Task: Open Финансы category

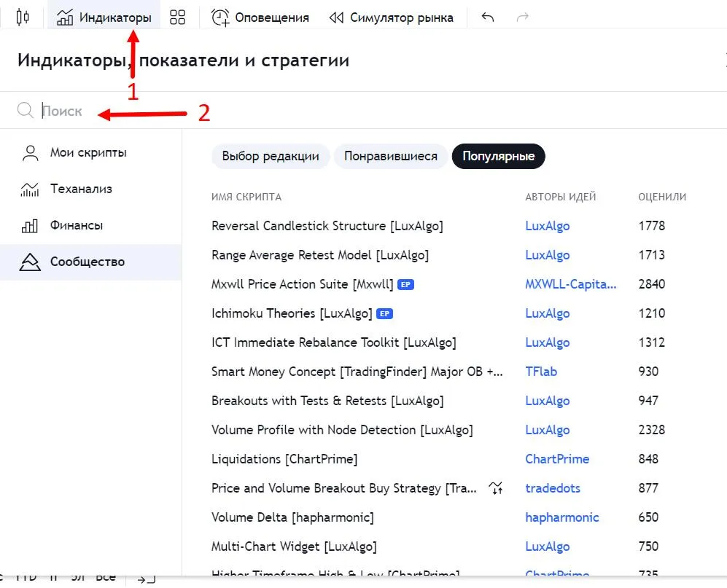Action: [91, 226]
